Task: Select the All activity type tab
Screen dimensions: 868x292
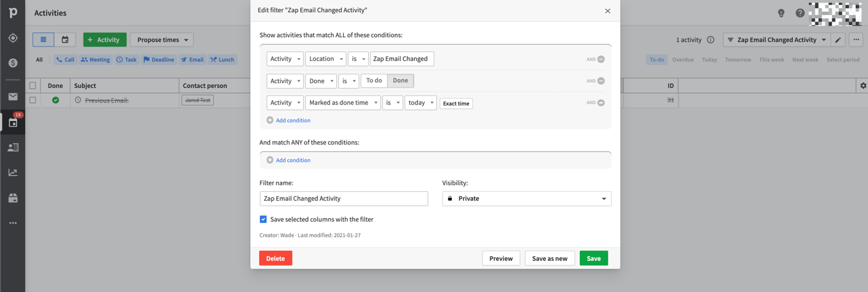Action: 39,59
